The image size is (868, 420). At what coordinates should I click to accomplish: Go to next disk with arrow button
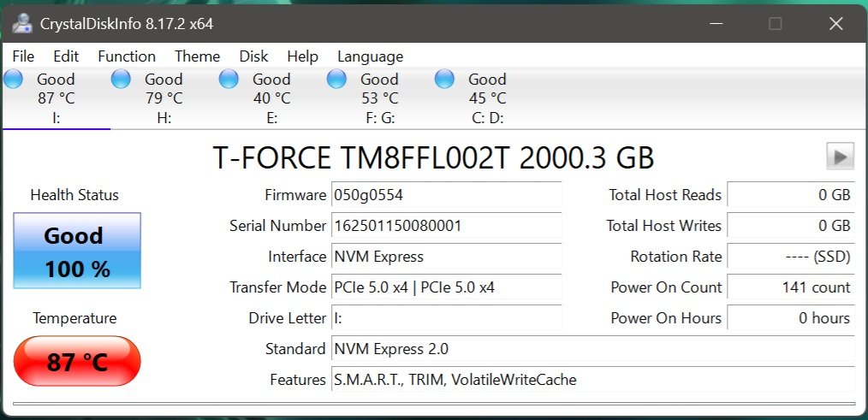click(x=841, y=157)
